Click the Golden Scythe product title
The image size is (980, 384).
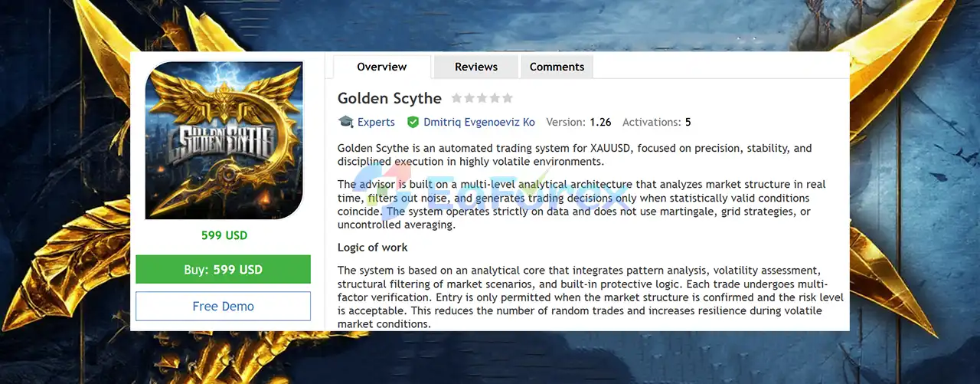pyautogui.click(x=389, y=98)
